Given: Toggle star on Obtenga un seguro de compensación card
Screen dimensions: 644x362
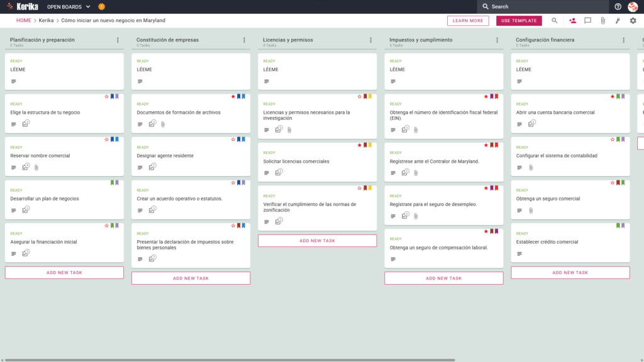Looking at the screenshot, I should pyautogui.click(x=486, y=231).
